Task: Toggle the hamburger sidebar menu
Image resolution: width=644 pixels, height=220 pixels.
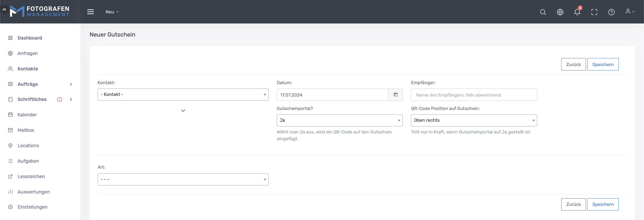Action: pos(91,12)
